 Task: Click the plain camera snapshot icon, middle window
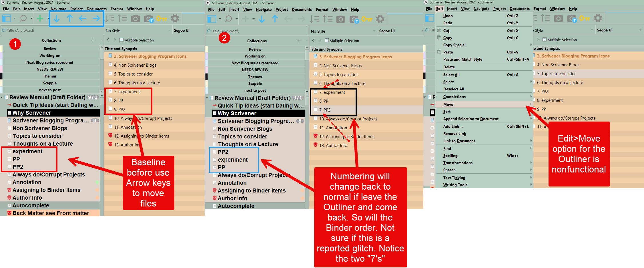click(341, 19)
